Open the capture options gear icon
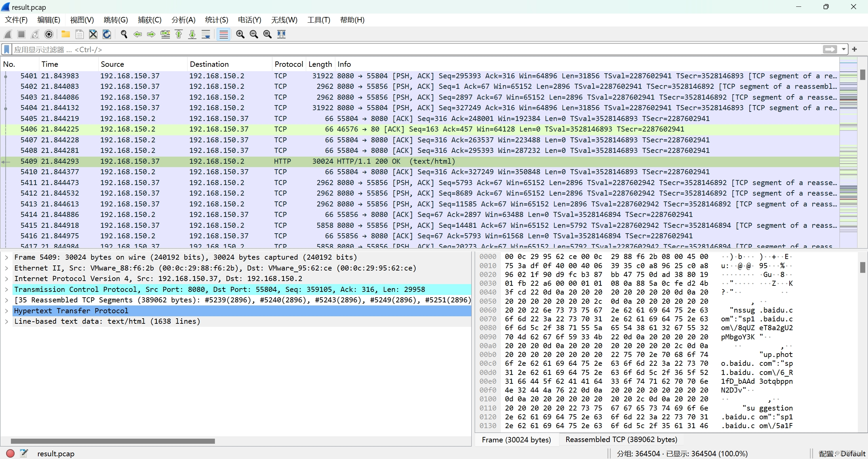The width and height of the screenshot is (868, 459). click(49, 34)
